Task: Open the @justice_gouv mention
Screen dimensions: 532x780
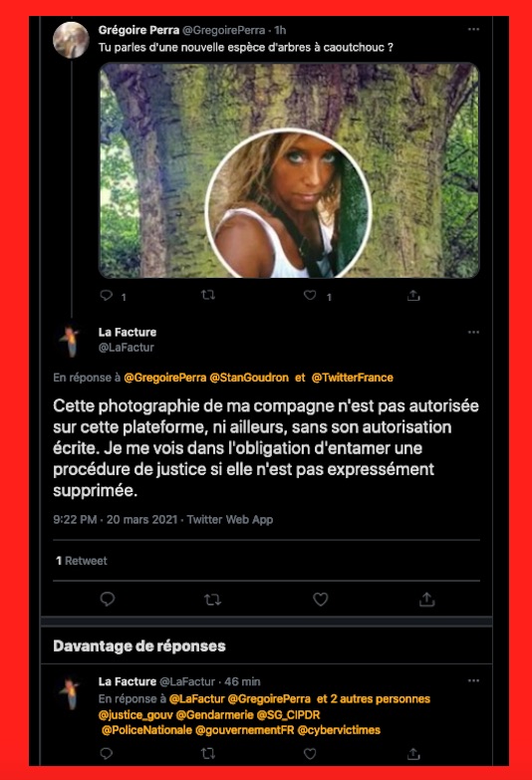Action: click(x=135, y=715)
